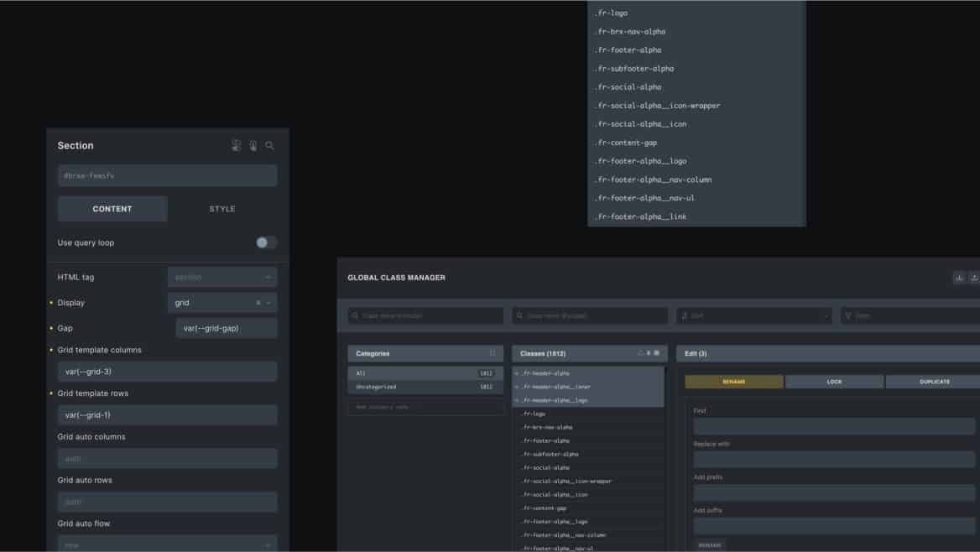Select the LOCK tab in Edit panel
This screenshot has height=552, width=980.
[834, 382]
